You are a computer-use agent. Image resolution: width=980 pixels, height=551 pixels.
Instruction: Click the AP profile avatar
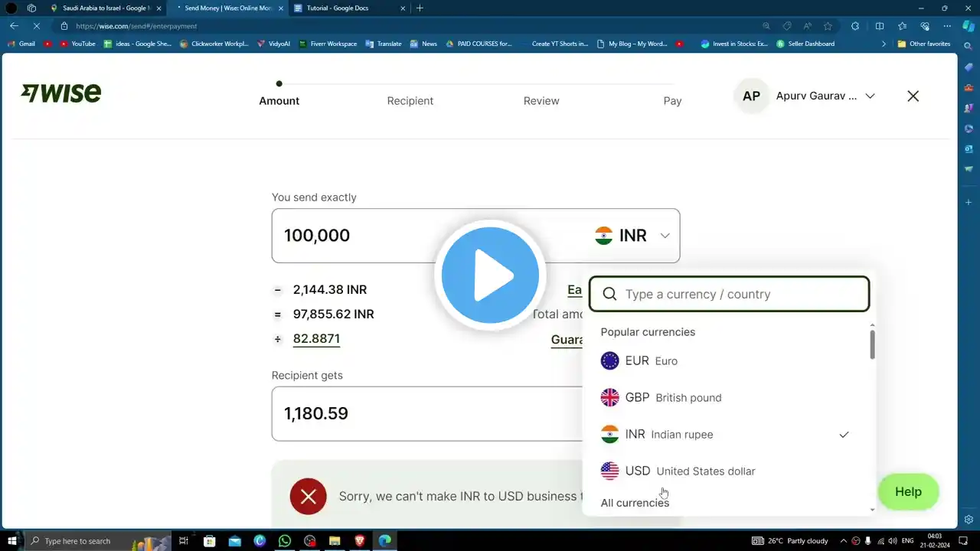click(751, 96)
